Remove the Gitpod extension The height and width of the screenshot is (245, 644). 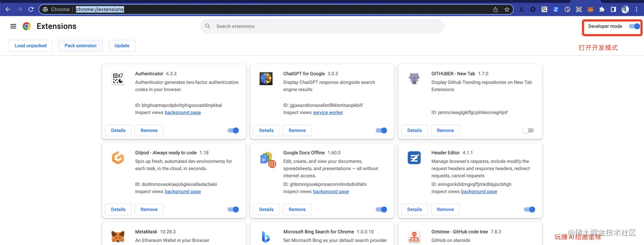[x=149, y=209]
